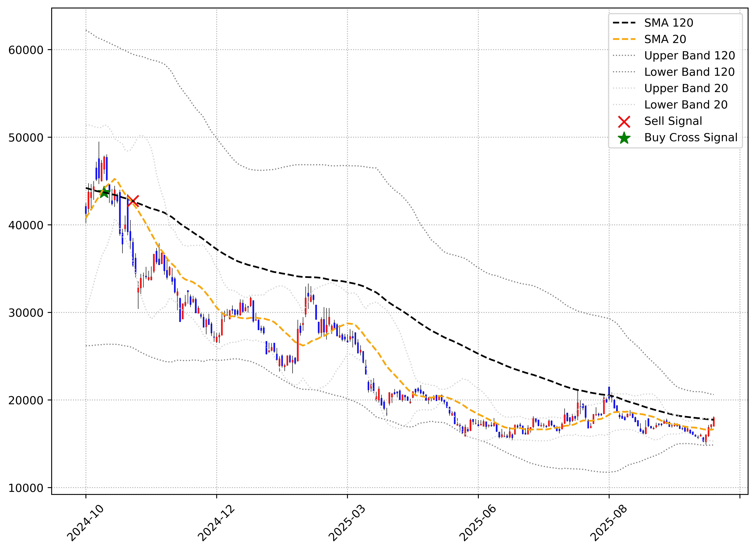
Task: Click the 2025-08 x-axis date label
Action: 608,523
